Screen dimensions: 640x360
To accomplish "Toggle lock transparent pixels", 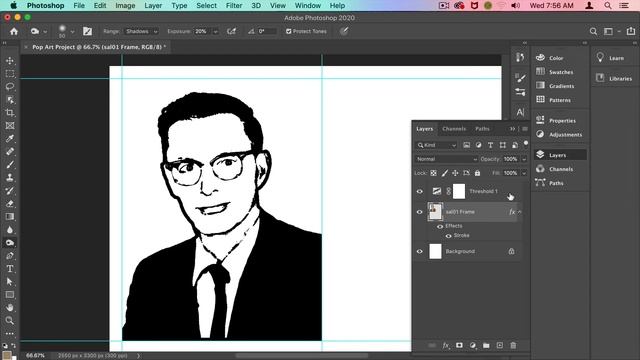I will [x=433, y=173].
